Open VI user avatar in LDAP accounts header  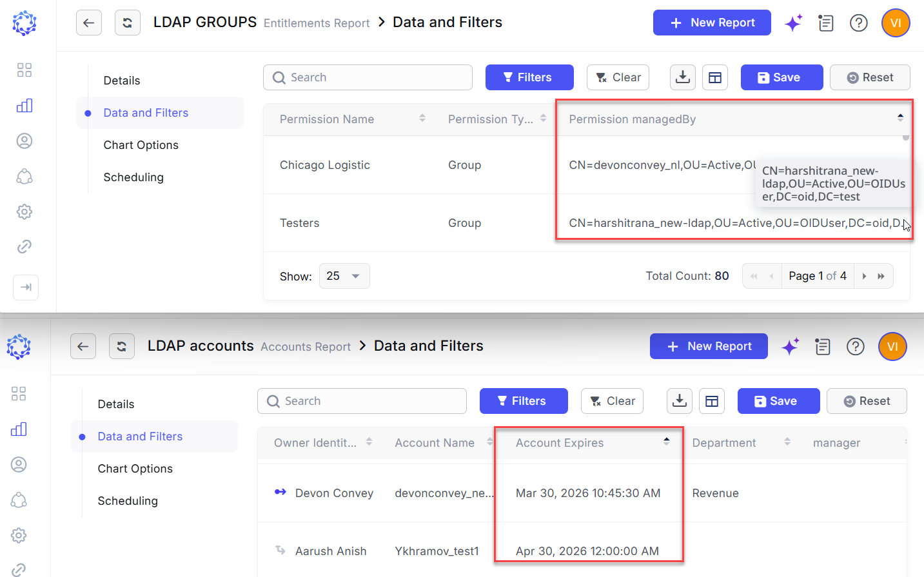coord(892,347)
